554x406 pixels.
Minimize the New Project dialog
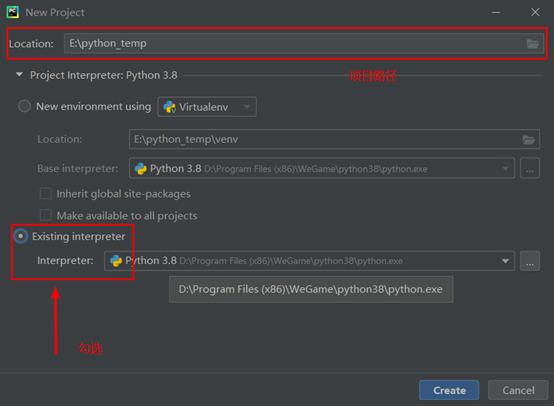tap(496, 12)
